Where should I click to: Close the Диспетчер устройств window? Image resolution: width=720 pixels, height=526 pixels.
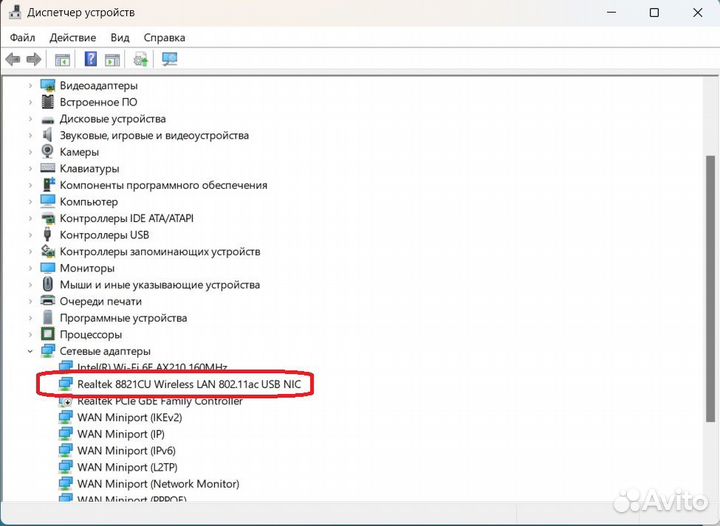pos(698,12)
